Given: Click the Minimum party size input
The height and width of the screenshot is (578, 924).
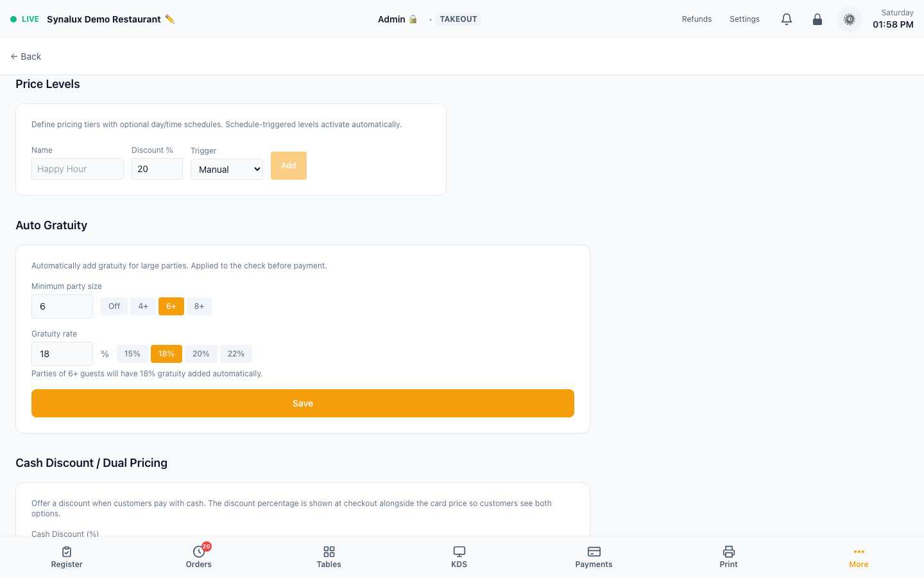Looking at the screenshot, I should click(62, 306).
